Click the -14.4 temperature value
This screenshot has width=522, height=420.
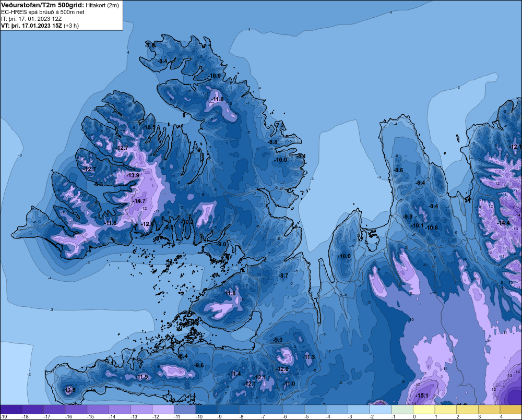[x=503, y=223]
